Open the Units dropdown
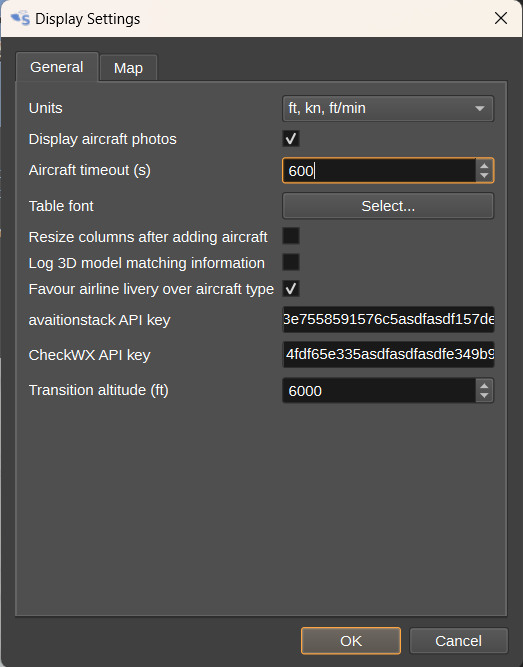Image resolution: width=523 pixels, height=667 pixels. pos(388,108)
